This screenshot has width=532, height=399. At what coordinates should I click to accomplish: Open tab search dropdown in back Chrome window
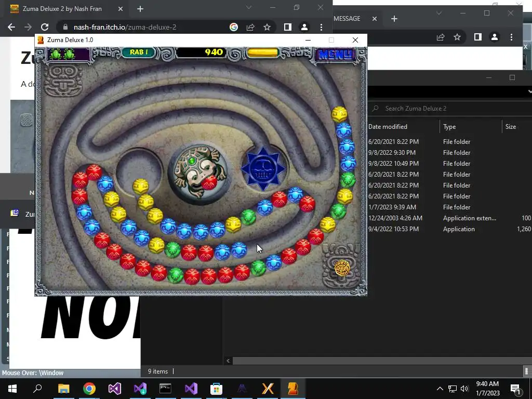[438, 13]
